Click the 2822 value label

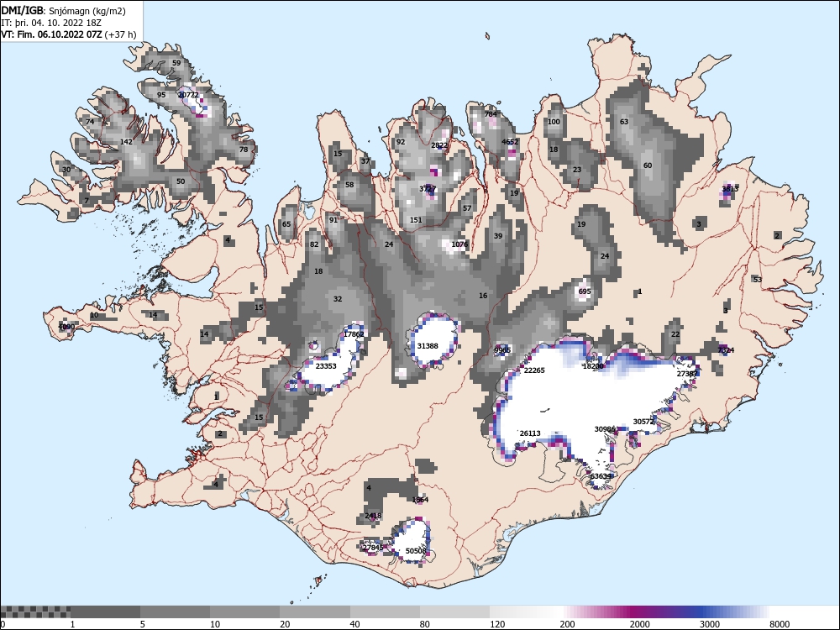(439, 145)
